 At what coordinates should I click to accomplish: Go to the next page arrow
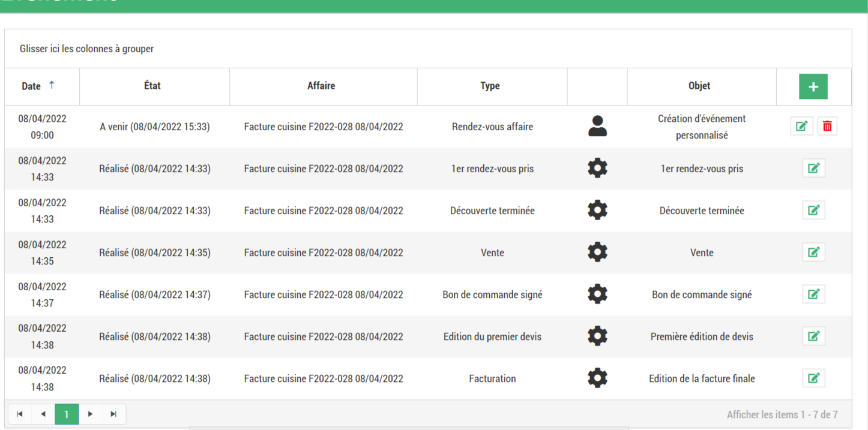coord(90,414)
